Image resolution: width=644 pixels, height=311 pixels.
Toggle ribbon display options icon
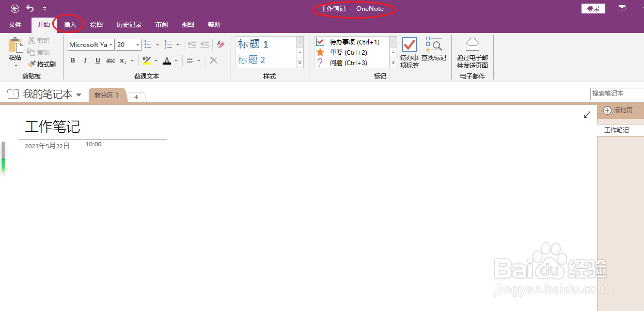click(x=622, y=8)
